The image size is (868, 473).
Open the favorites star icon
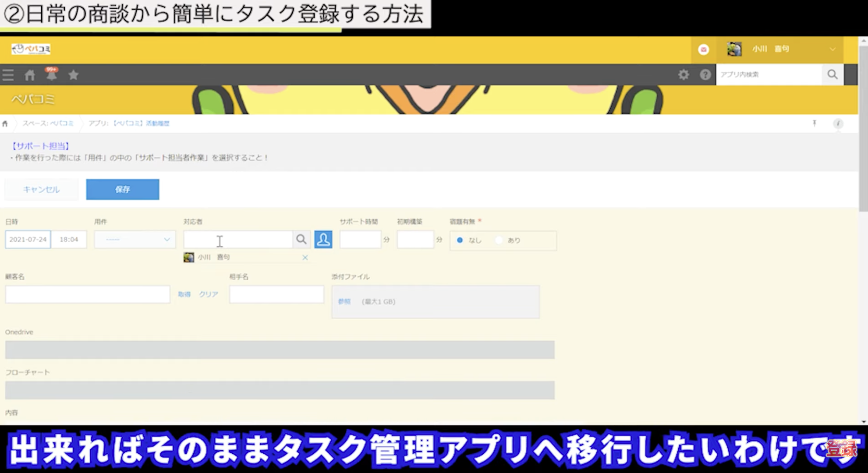coord(73,75)
